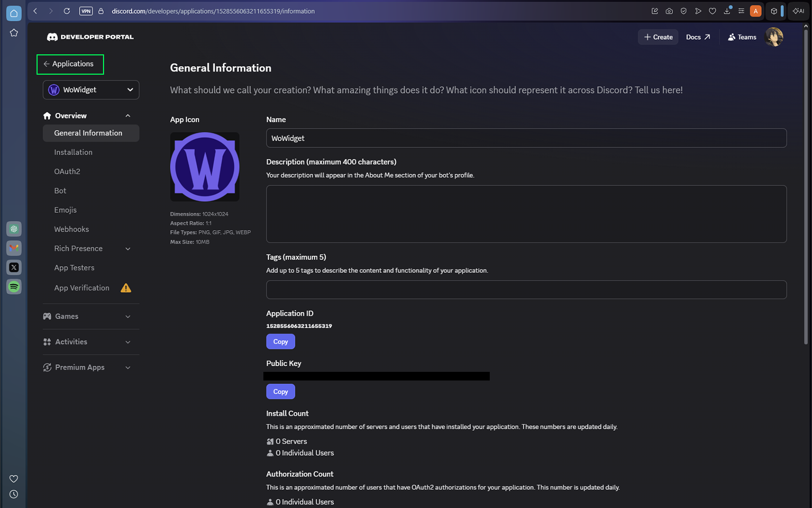Take a snapshot with camera icon
This screenshot has height=508, width=812.
pyautogui.click(x=669, y=11)
